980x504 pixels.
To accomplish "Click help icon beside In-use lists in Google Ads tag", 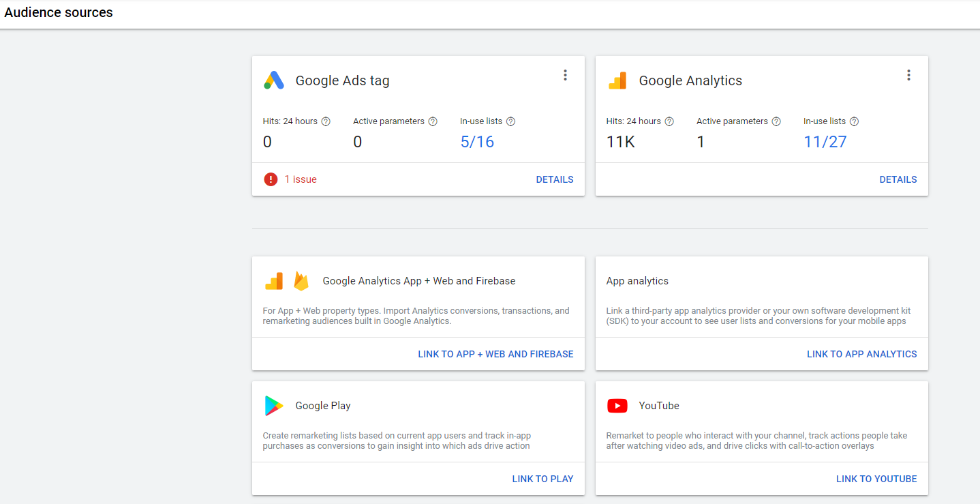I will 511,121.
